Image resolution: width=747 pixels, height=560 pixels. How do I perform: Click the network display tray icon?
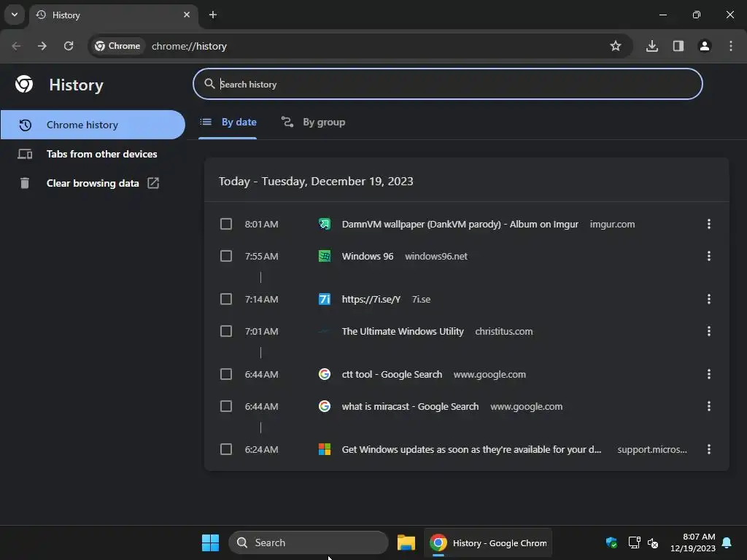coord(634,542)
